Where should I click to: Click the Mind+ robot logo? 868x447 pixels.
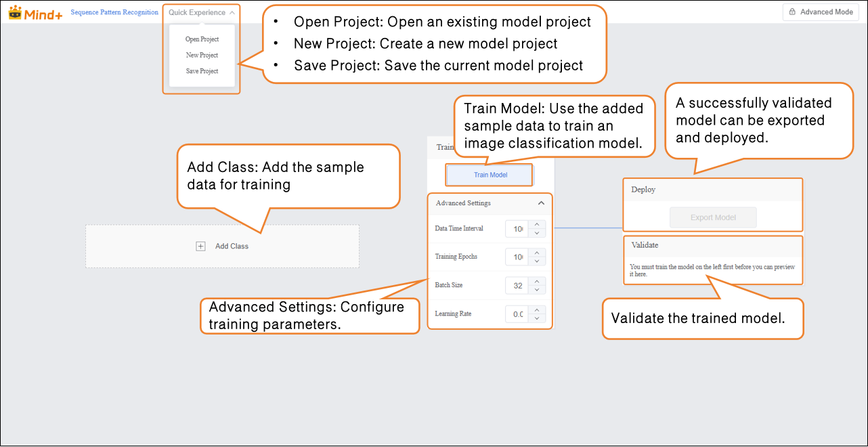[15, 12]
